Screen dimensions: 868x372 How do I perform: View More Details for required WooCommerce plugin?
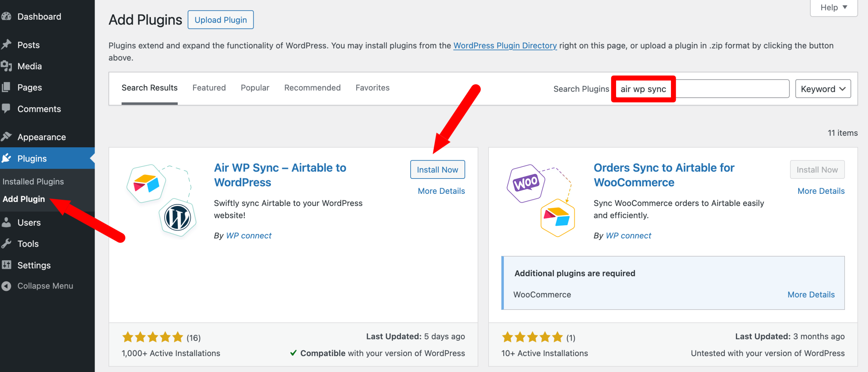coord(811,294)
